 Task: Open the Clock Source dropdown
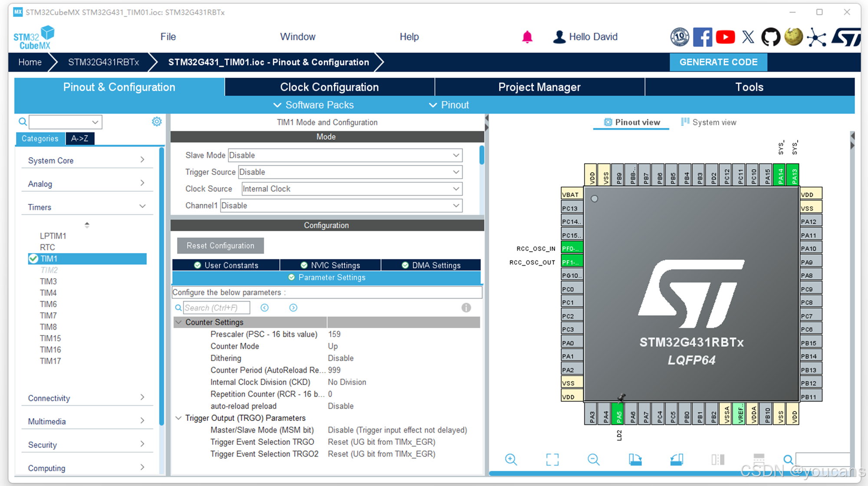coord(352,189)
